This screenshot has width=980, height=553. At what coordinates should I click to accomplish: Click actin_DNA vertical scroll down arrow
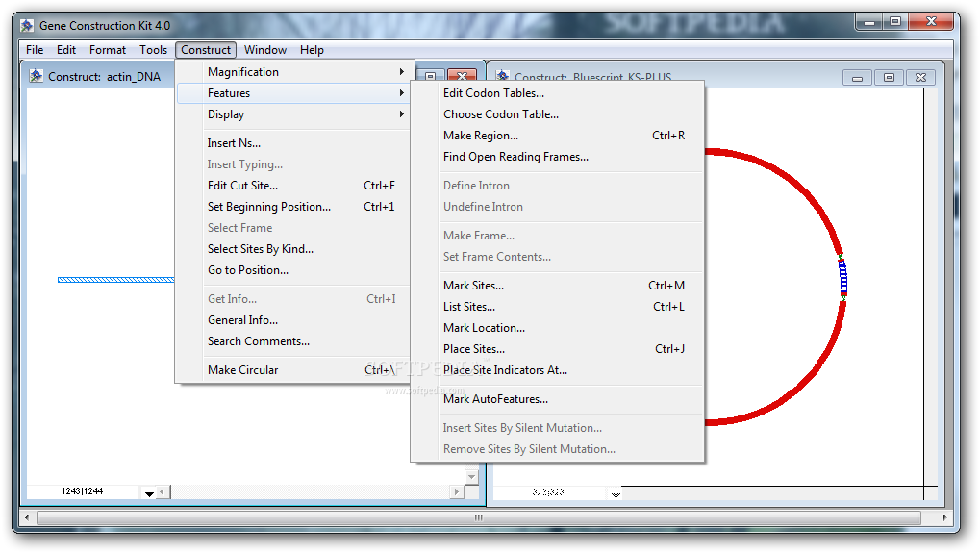click(472, 477)
